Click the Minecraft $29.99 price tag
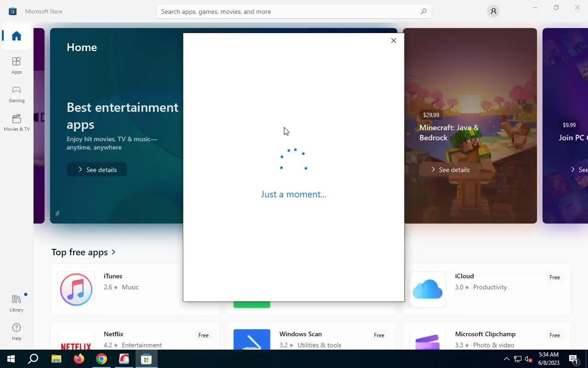This screenshot has width=588, height=368. [431, 115]
